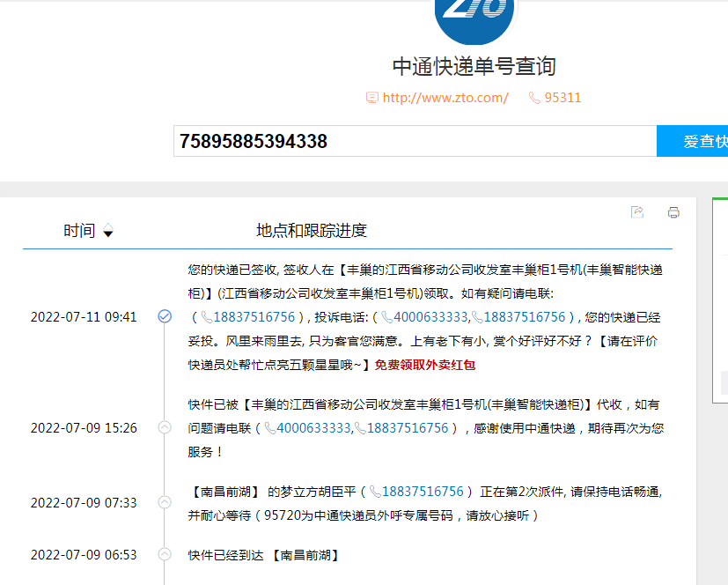728x585 pixels.
Task: Click the blue 爱查快递 search button
Action: coord(692,141)
